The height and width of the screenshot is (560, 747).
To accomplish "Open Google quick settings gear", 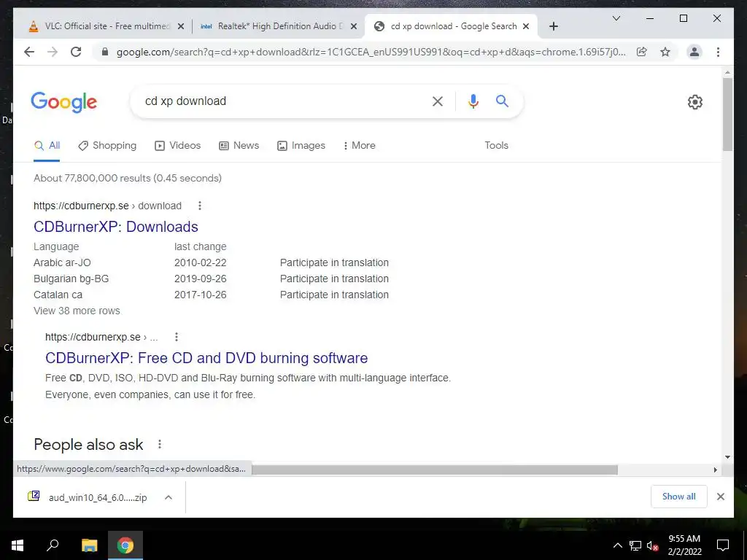I will [x=694, y=102].
